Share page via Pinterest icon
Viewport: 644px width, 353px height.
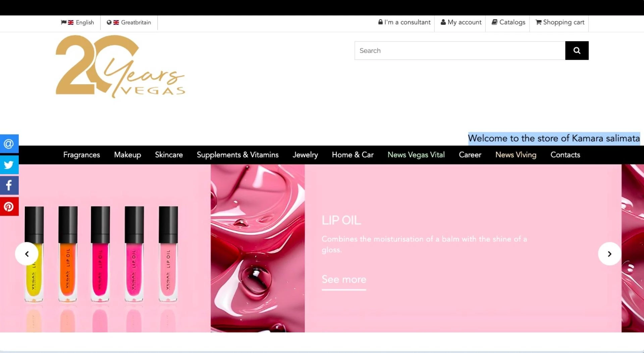(9, 206)
